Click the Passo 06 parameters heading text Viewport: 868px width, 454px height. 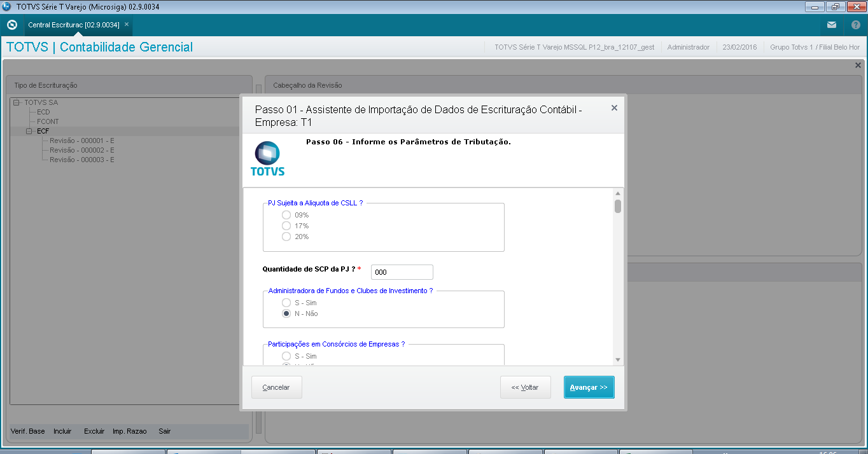[408, 142]
